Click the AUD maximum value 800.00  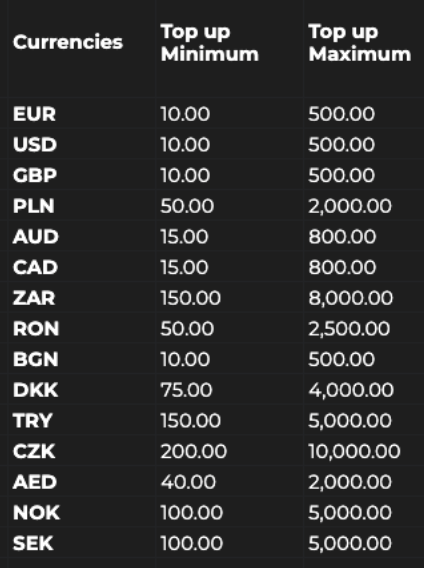[x=342, y=237]
